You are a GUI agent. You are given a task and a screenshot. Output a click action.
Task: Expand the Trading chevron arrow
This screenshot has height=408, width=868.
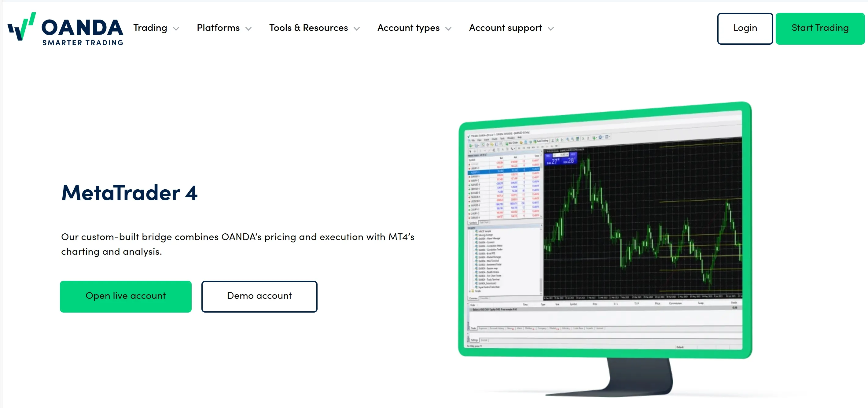click(x=176, y=29)
